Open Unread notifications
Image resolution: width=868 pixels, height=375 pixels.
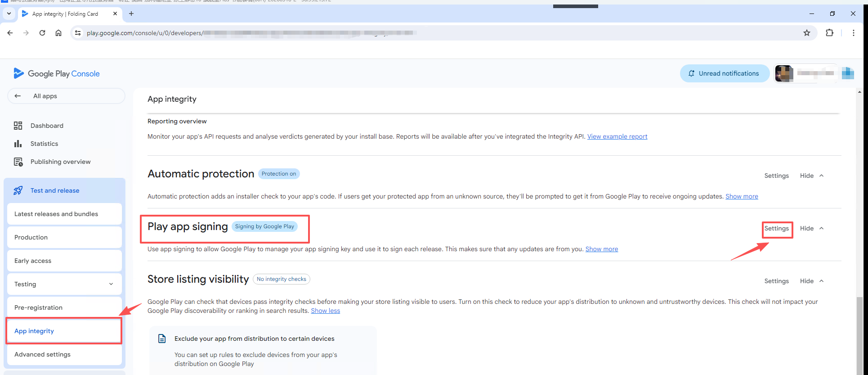pos(725,73)
